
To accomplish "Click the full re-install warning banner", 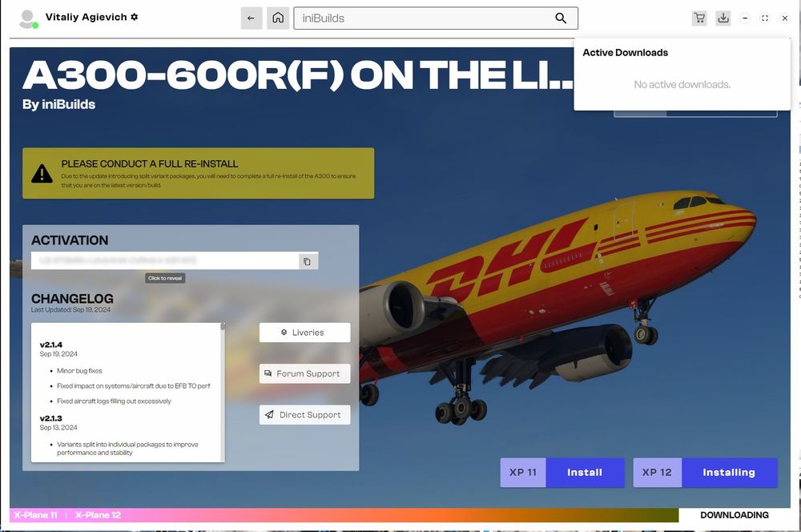I will [x=198, y=173].
